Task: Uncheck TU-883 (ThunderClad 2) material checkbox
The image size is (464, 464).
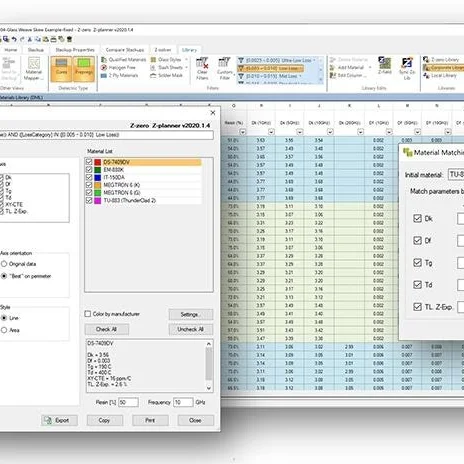Action: [89, 201]
